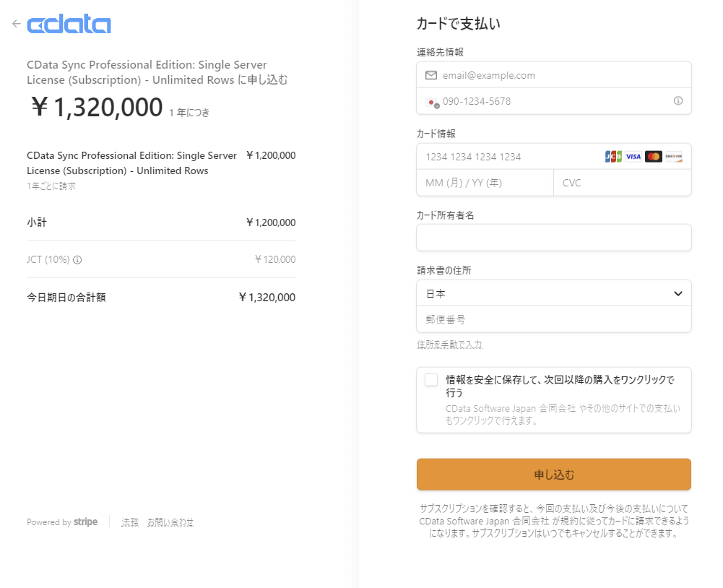The image size is (723, 588).
Task: Click the VISA card brand icon
Action: 633,157
